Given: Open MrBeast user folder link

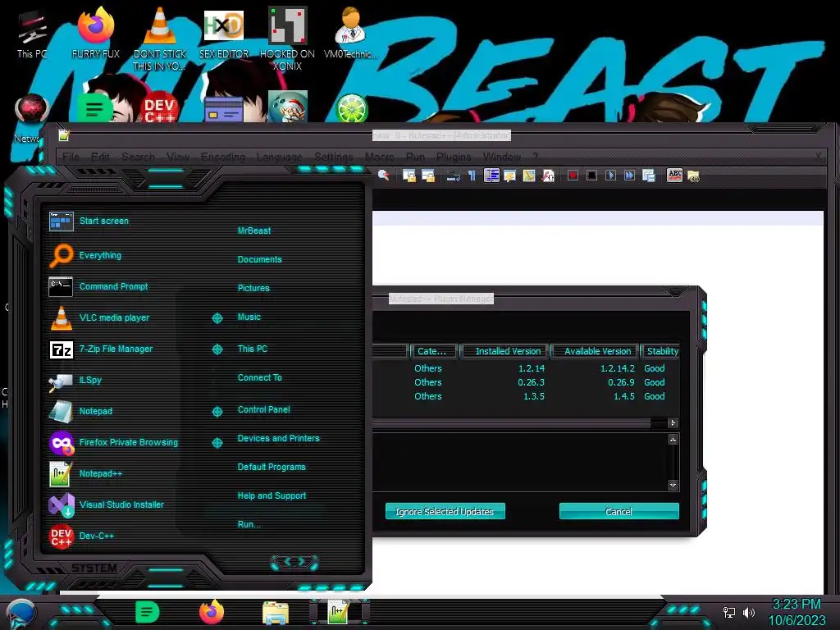Looking at the screenshot, I should point(254,231).
